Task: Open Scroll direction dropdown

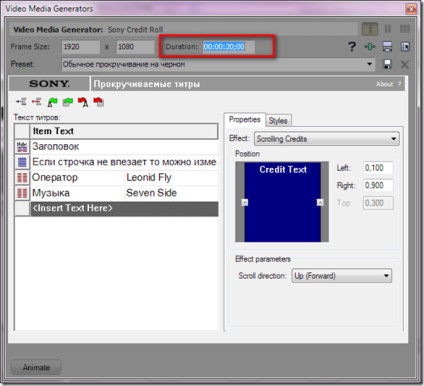Action: pos(386,276)
